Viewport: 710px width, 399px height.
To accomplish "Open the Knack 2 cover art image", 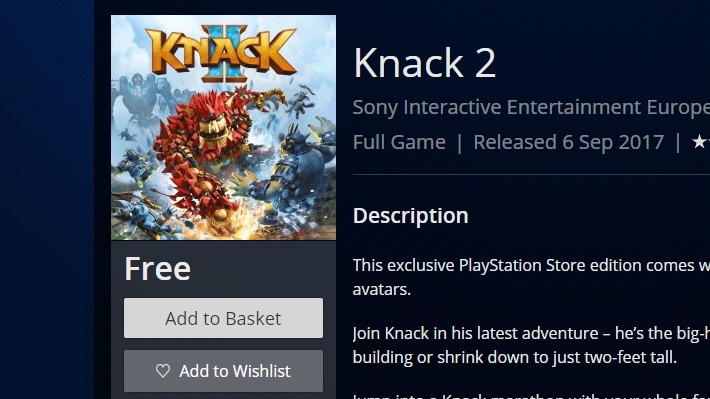I will point(223,127).
